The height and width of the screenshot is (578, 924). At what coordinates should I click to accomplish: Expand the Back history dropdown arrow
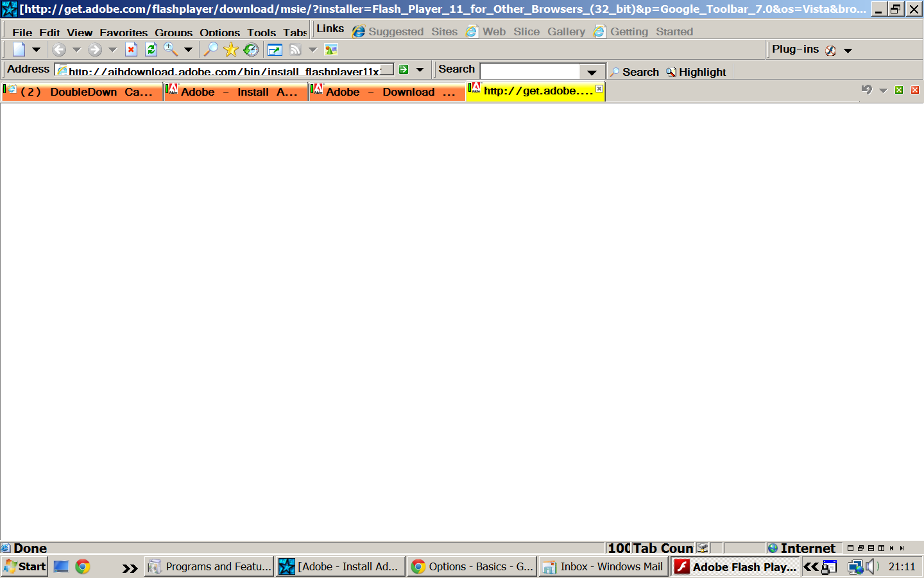click(76, 49)
